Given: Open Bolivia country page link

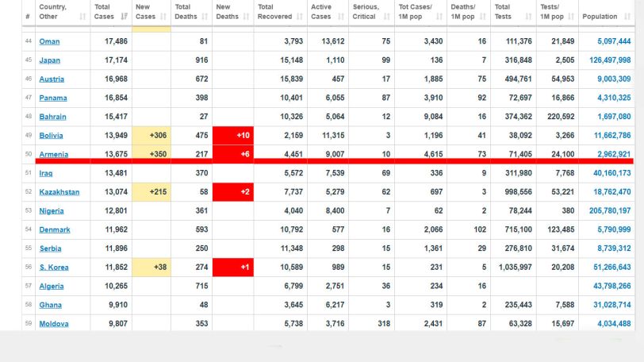Looking at the screenshot, I should (51, 136).
